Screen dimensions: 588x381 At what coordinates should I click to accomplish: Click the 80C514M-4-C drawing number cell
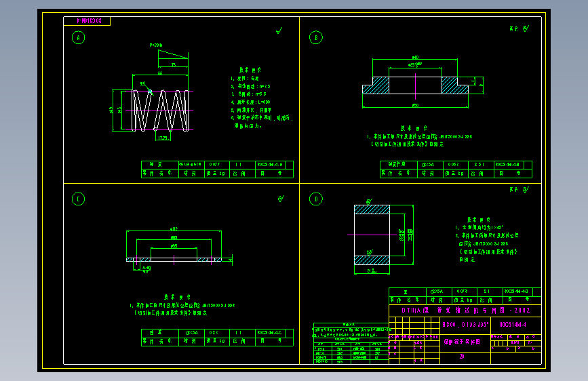click(x=269, y=333)
